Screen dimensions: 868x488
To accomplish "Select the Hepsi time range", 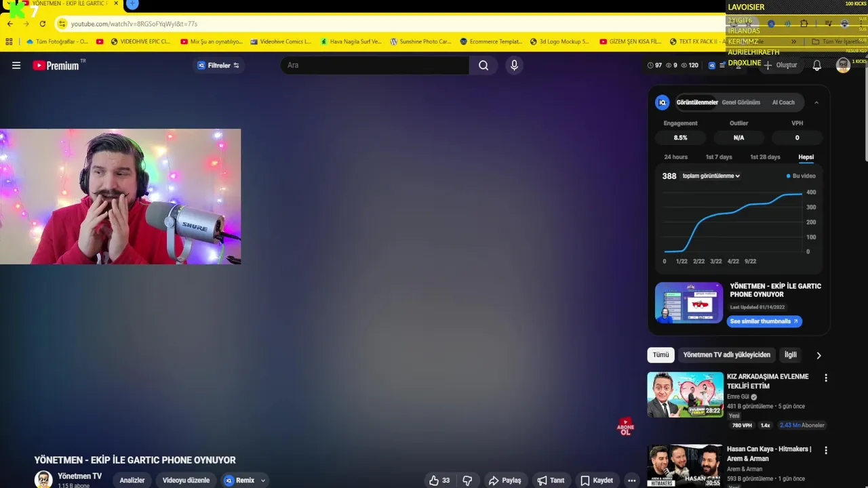I will point(806,157).
